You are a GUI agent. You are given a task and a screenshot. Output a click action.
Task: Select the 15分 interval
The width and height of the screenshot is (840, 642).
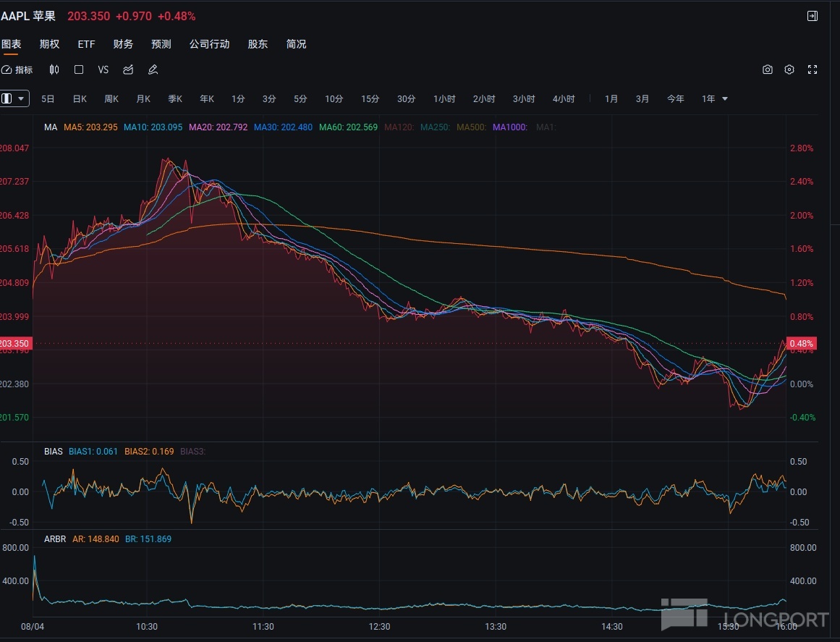[x=370, y=99]
